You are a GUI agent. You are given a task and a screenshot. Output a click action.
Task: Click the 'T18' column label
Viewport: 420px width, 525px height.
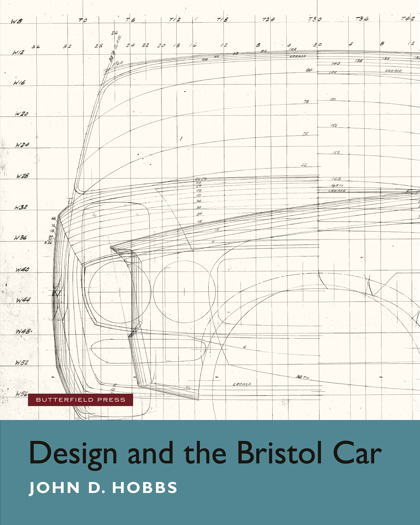point(223,20)
